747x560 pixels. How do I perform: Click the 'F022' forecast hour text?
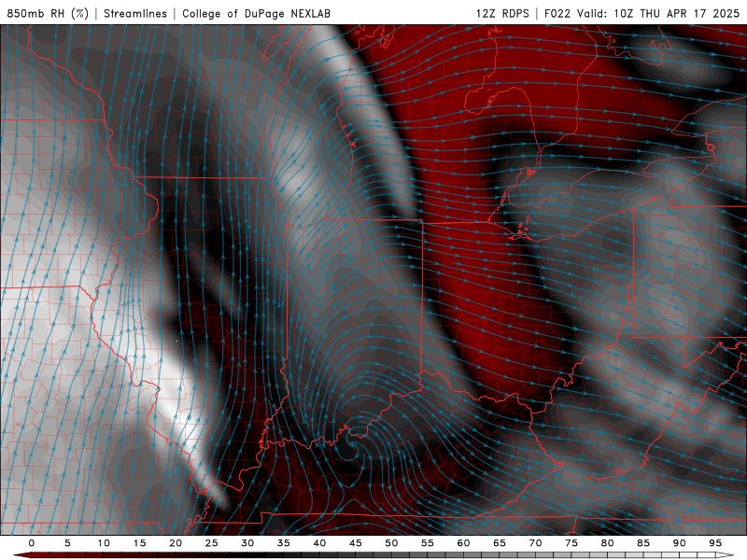coord(557,13)
